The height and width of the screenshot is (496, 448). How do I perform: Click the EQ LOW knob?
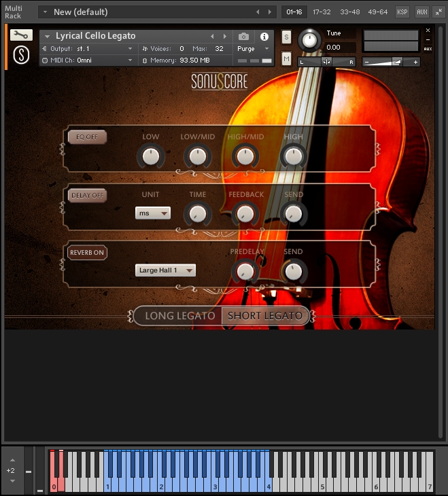tap(151, 156)
